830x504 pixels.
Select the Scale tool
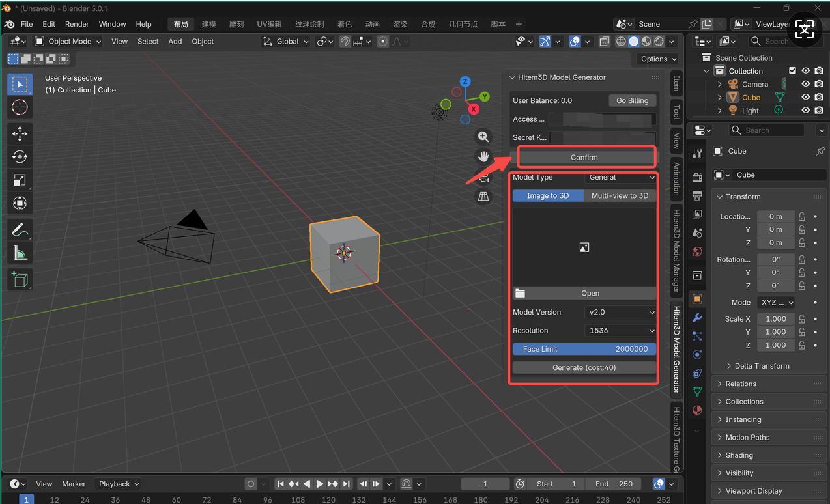(20, 180)
